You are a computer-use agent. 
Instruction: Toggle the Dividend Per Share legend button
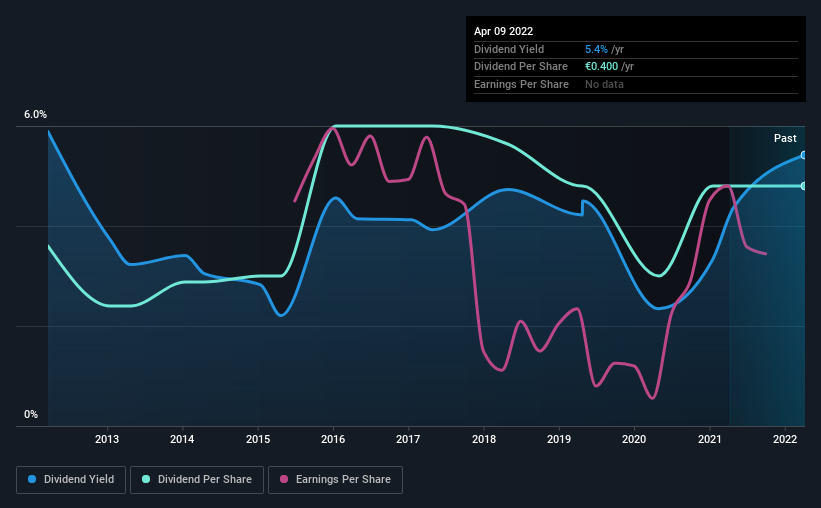(x=197, y=480)
